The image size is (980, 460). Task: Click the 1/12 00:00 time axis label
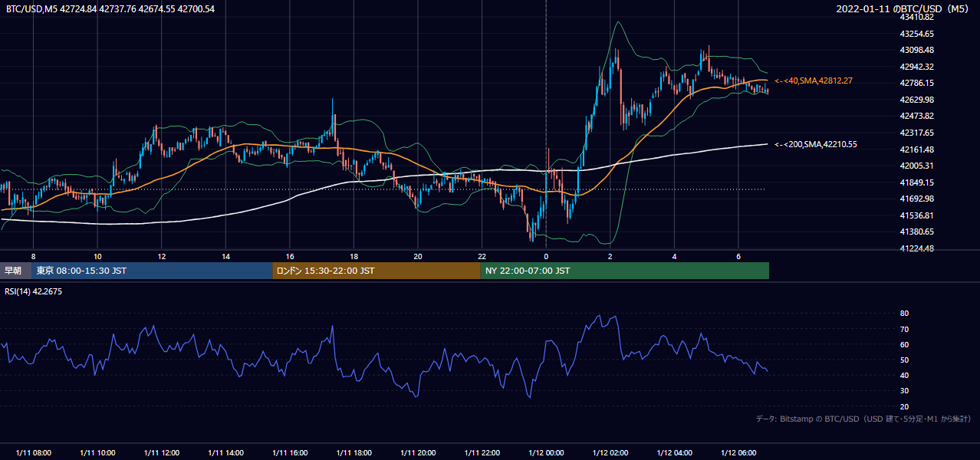(546, 452)
